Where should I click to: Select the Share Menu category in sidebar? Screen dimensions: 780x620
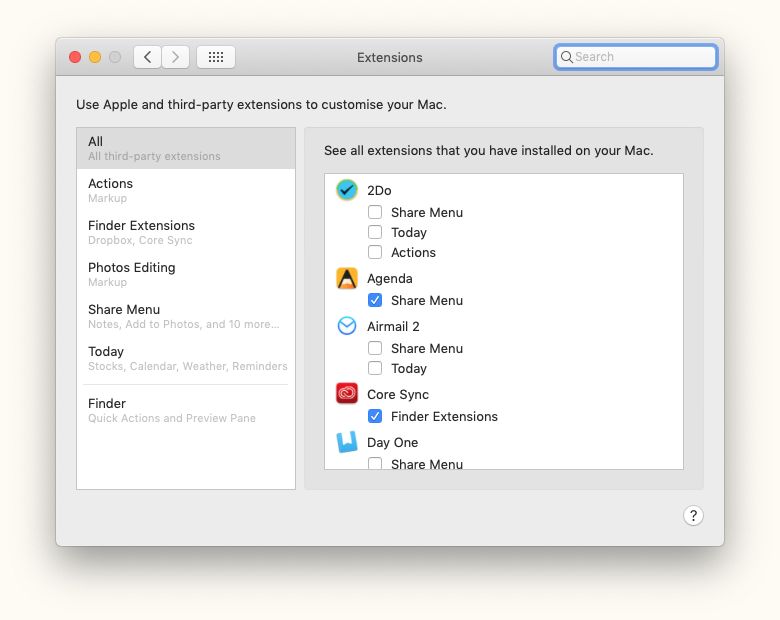tap(186, 316)
